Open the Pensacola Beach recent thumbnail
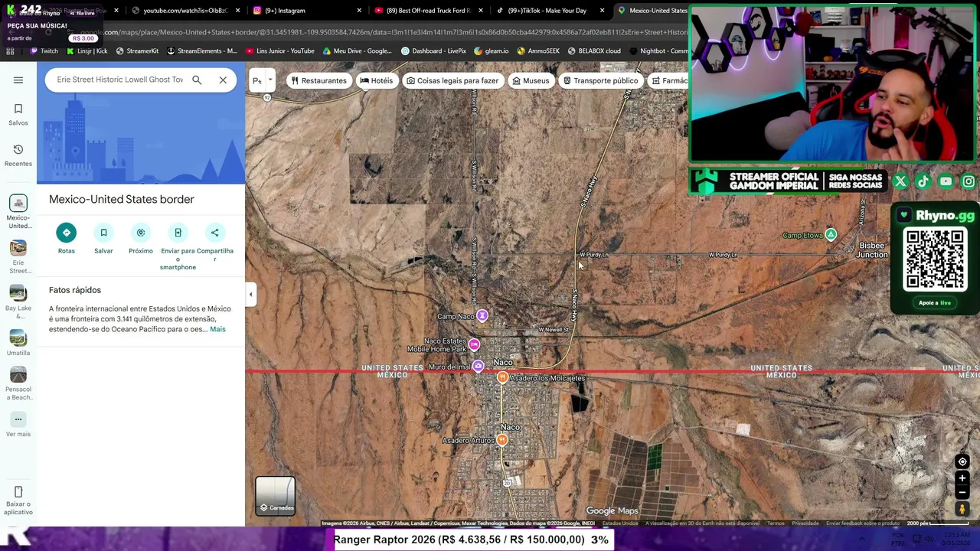The width and height of the screenshot is (980, 551). pyautogui.click(x=18, y=374)
